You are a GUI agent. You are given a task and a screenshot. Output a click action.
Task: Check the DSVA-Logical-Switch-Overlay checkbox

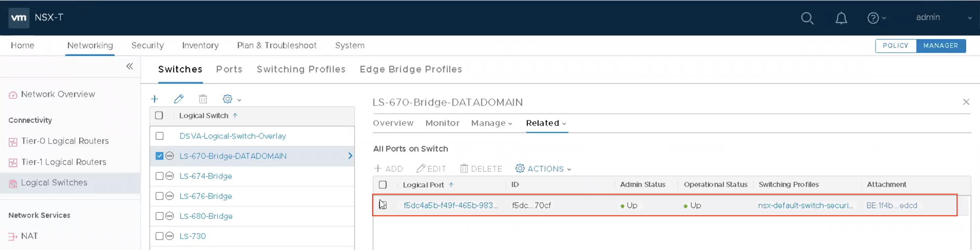[159, 136]
